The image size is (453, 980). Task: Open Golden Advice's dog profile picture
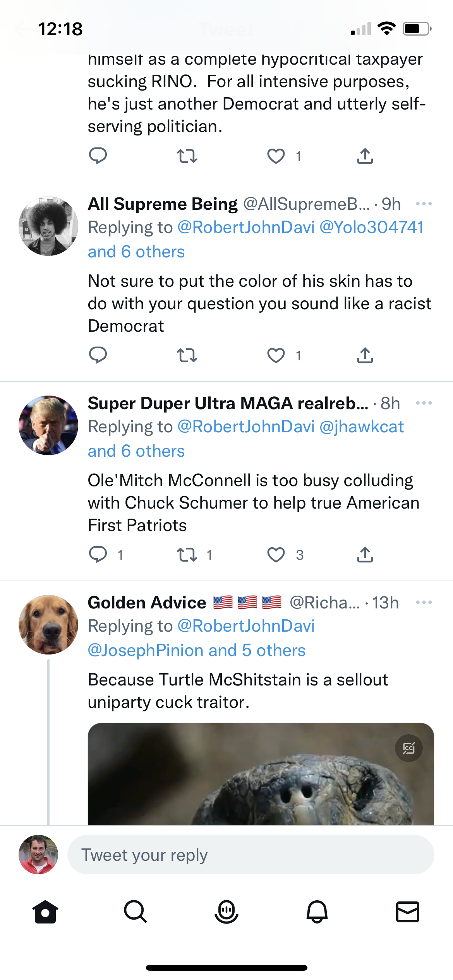[x=48, y=625]
